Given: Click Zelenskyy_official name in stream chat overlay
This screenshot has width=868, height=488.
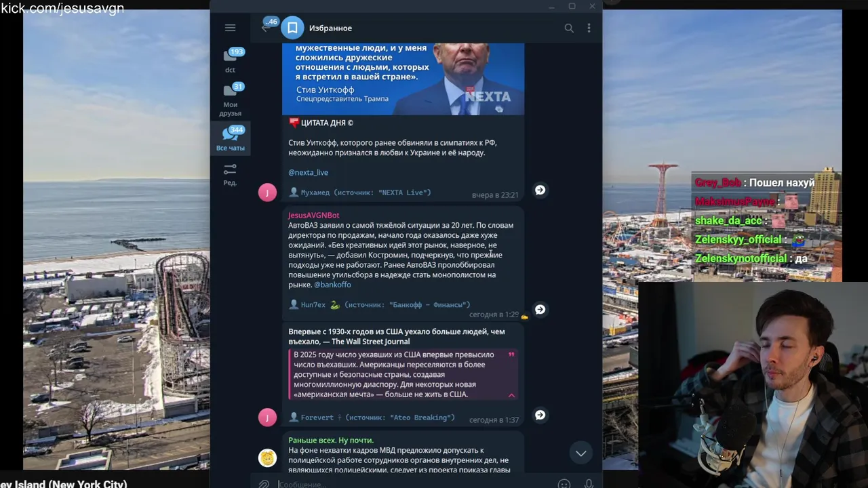Looking at the screenshot, I should 738,239.
